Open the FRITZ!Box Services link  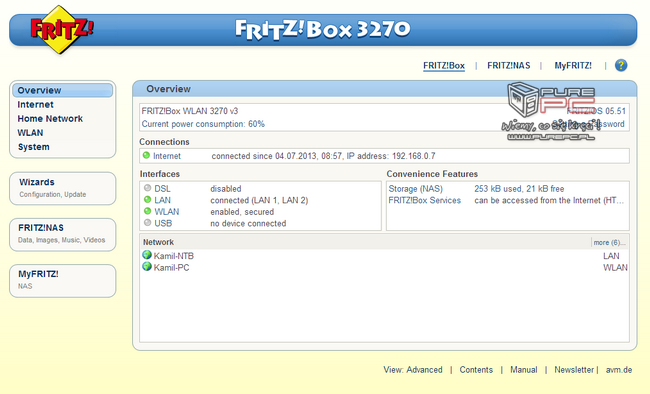[424, 200]
